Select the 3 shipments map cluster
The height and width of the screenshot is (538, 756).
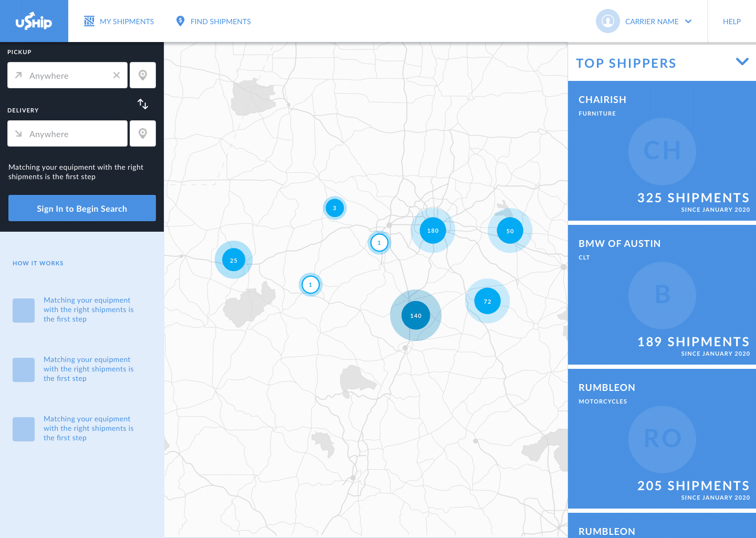[x=334, y=208]
